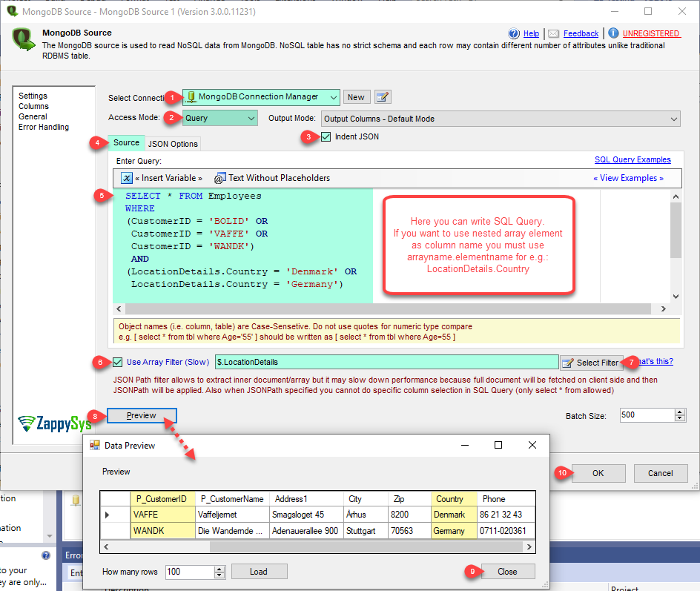Click the How many rows input field

[x=190, y=572]
